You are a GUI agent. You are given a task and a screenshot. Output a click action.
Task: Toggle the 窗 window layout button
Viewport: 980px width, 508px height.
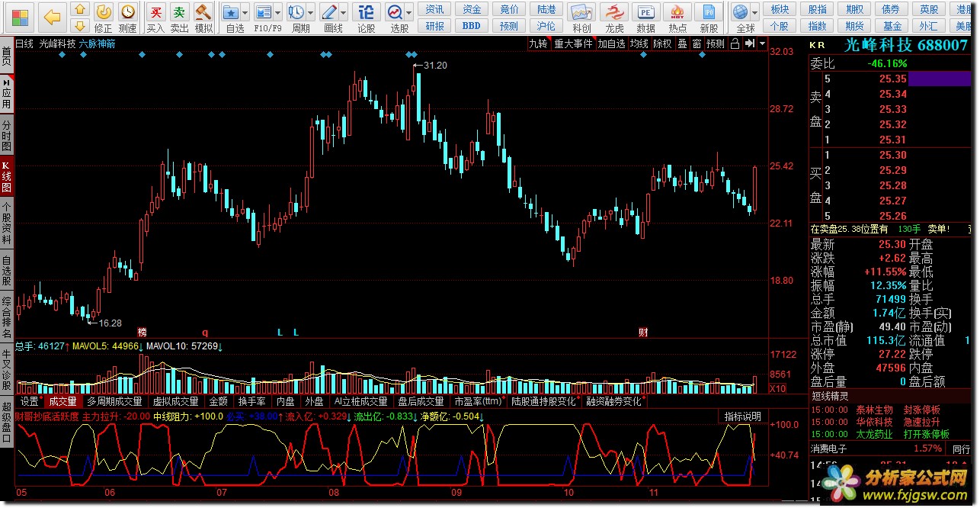[697, 43]
